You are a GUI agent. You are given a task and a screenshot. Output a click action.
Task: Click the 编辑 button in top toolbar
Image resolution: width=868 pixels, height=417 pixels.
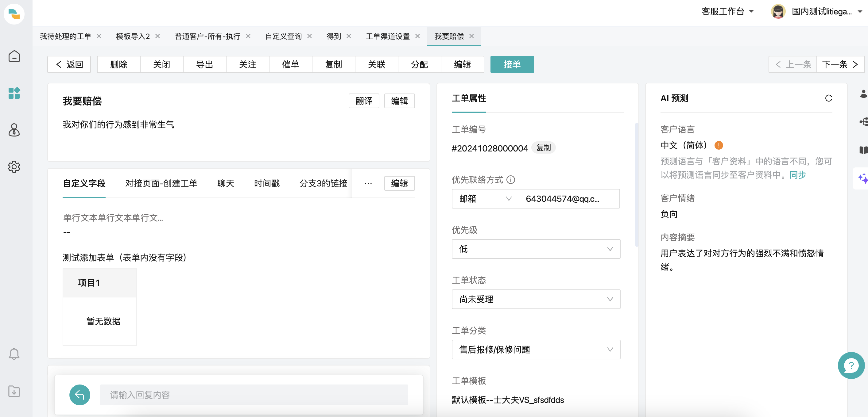[x=462, y=64]
